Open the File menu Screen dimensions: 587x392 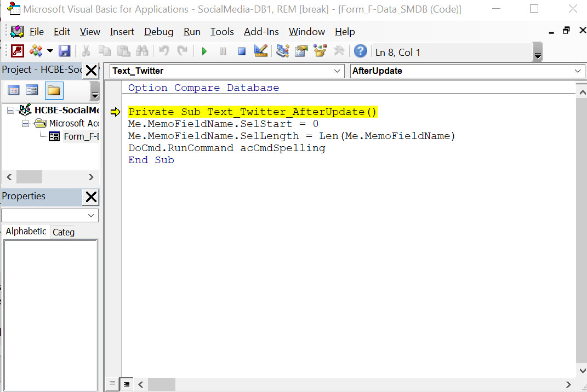[37, 32]
